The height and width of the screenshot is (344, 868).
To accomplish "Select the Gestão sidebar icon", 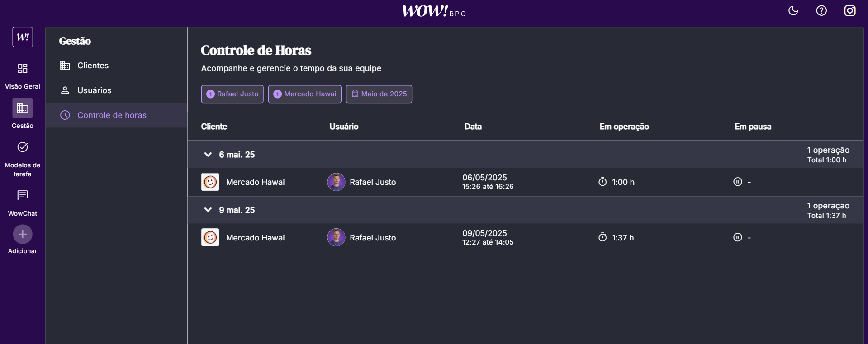I will tap(23, 108).
